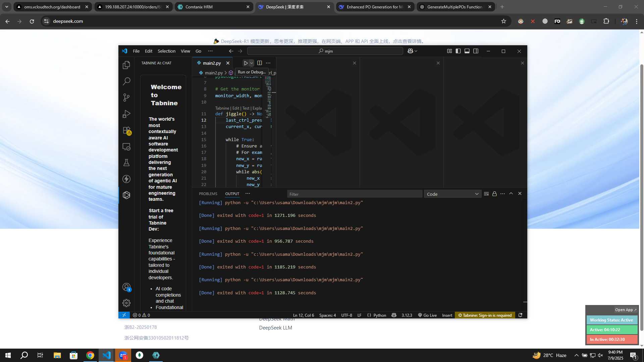Open Testing flask icon view

pos(126,163)
